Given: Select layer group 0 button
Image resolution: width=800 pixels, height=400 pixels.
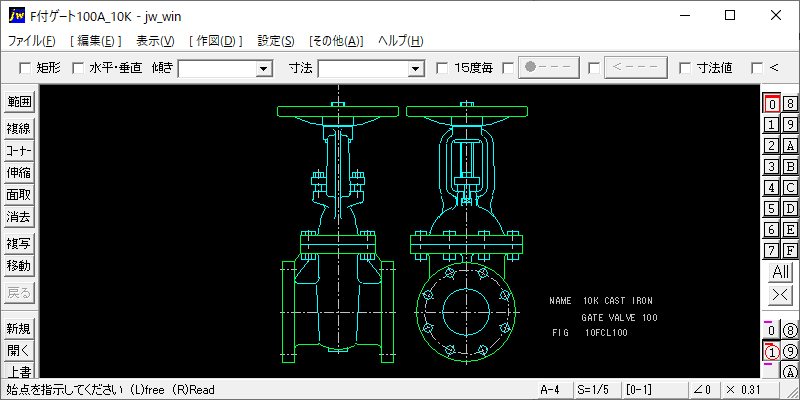Looking at the screenshot, I should click(772, 330).
